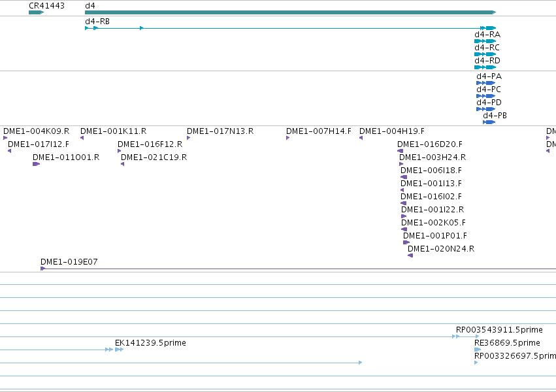Click the DME1-007H14.F arrow marker
This screenshot has width=556, height=392.
(x=288, y=138)
